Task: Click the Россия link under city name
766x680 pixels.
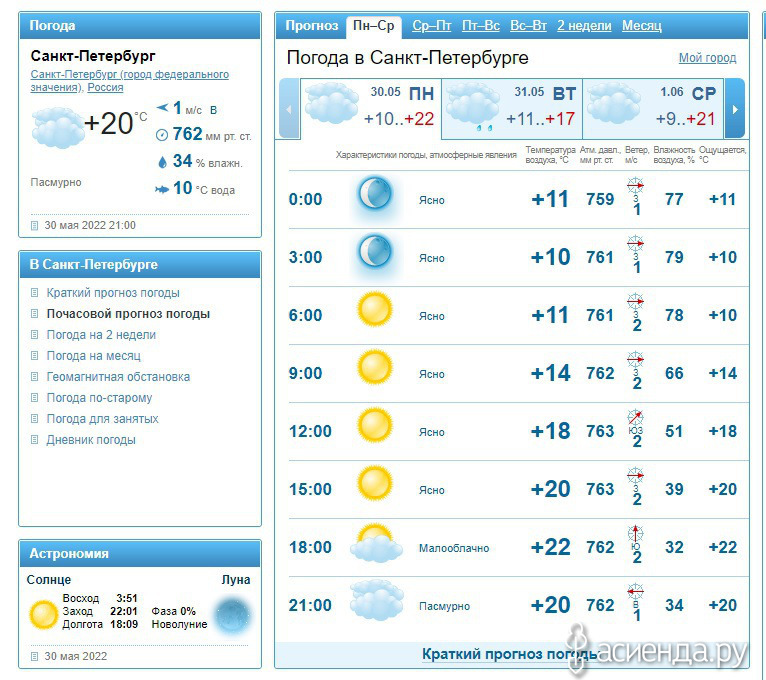Action: pyautogui.click(x=105, y=87)
